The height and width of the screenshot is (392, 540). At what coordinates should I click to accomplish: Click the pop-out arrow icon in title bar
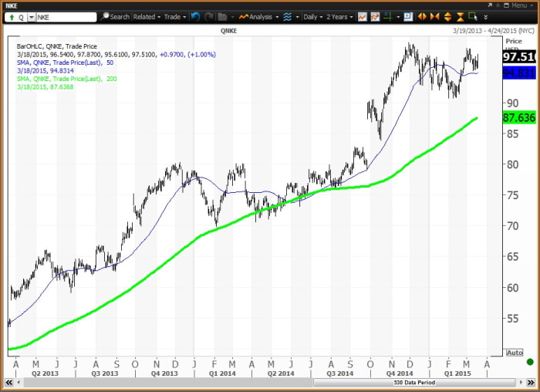coord(490,5)
